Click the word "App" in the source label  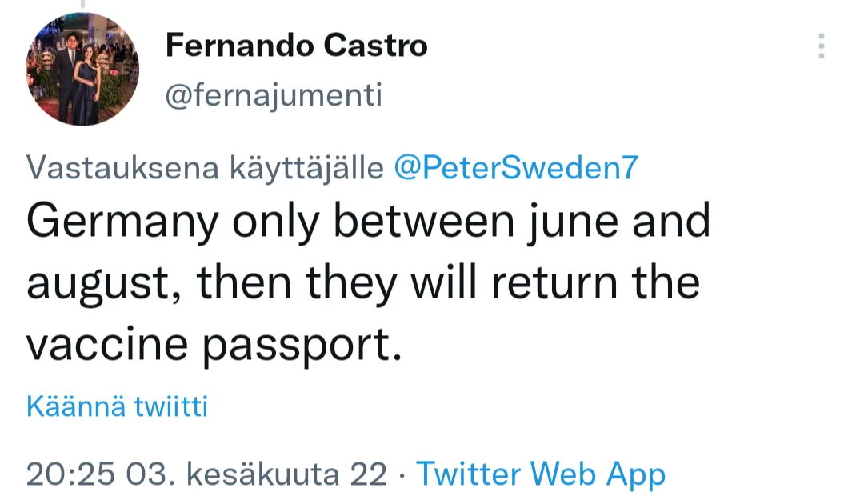coord(636,474)
